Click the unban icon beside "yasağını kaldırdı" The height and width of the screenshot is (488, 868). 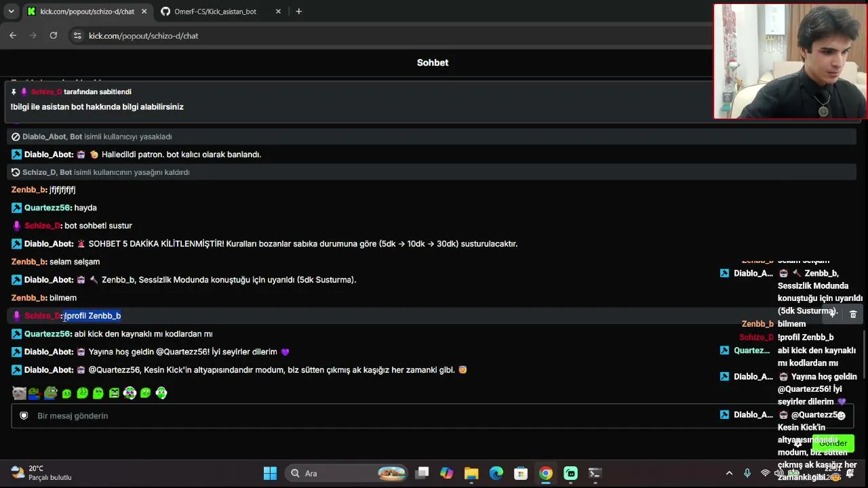(16, 172)
